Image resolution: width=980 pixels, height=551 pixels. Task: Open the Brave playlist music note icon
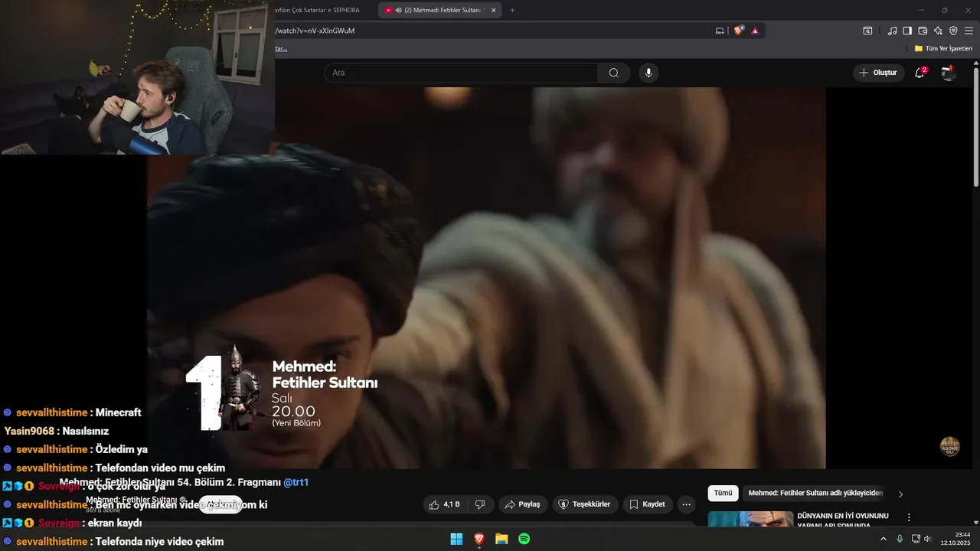(892, 31)
